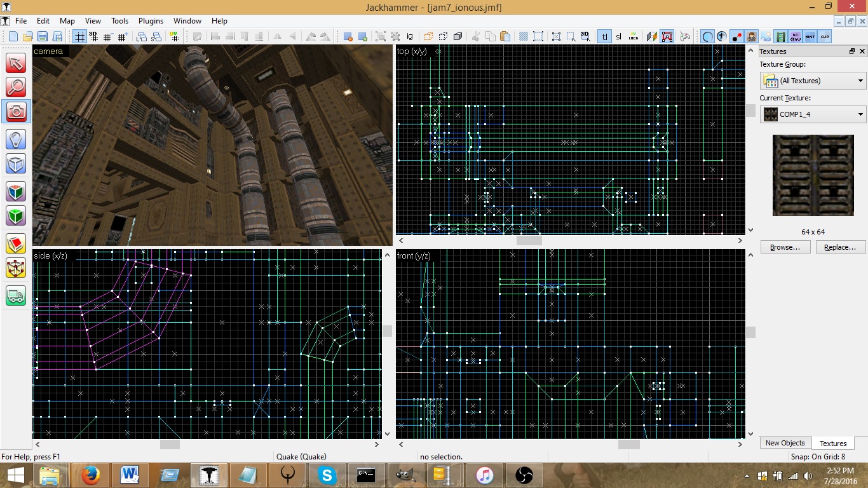868x488 pixels.
Task: Increase the grid size
Action: point(123,36)
